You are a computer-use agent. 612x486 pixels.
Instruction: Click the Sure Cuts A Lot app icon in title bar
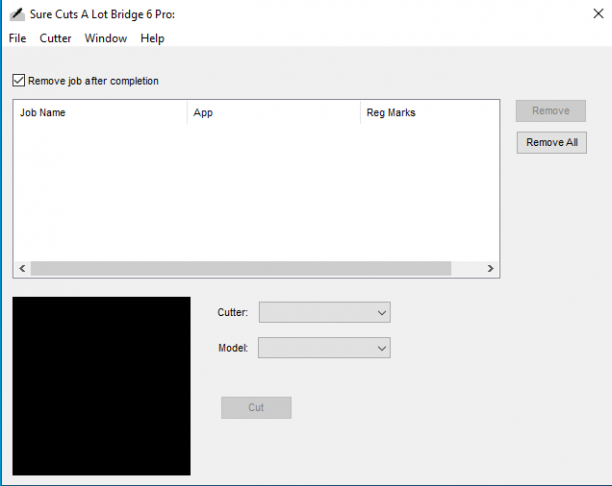click(x=17, y=14)
